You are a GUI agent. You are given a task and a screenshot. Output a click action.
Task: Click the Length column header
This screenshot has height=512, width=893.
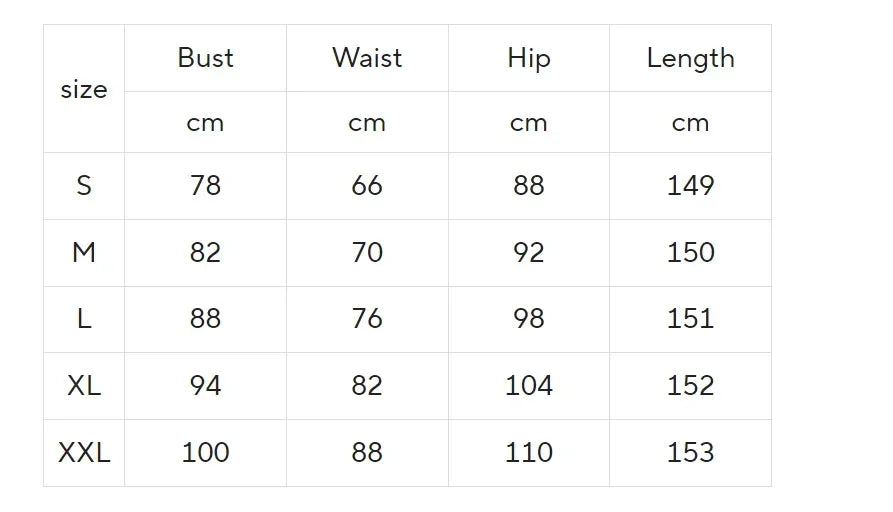pos(690,59)
